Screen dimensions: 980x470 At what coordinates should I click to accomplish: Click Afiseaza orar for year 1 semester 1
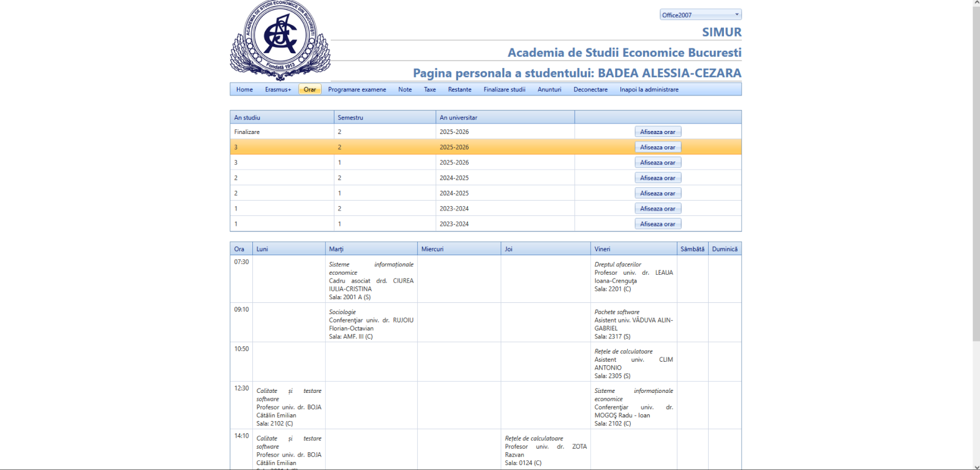658,223
